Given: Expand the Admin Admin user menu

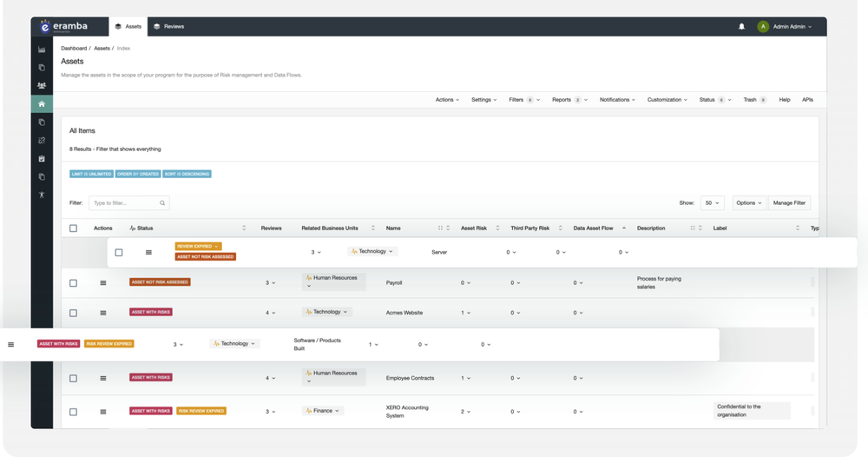Looking at the screenshot, I should pyautogui.click(x=792, y=27).
